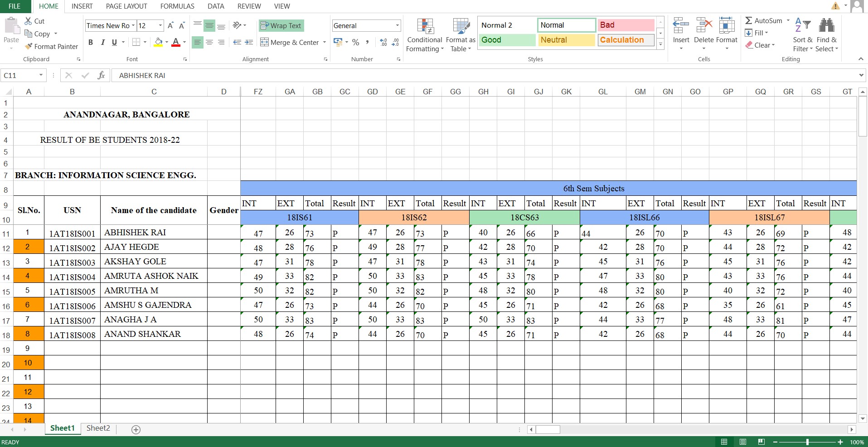Screen dimensions: 868x447
Task: Toggle bold formatting
Action: [x=90, y=42]
